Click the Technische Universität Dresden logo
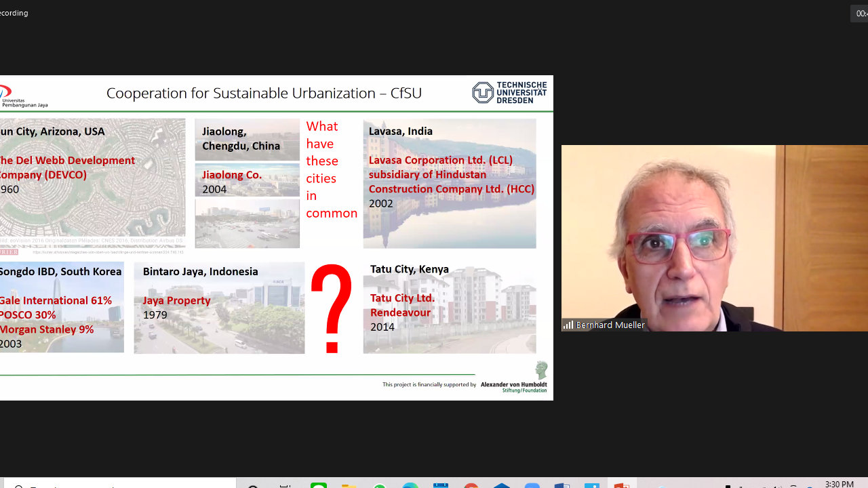Viewport: 868px width, 488px height. [x=509, y=92]
